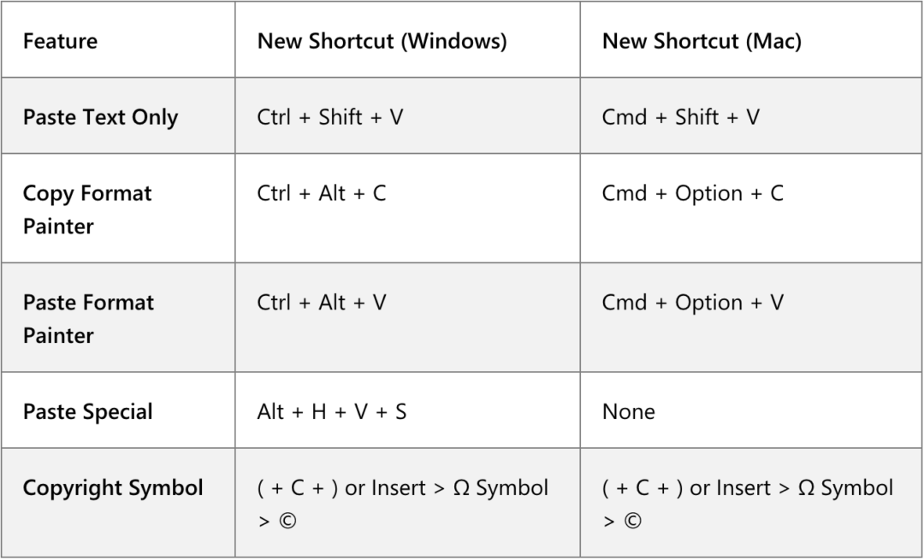The image size is (924, 560).
Task: Click the Feature column header cell
Action: [x=60, y=41]
